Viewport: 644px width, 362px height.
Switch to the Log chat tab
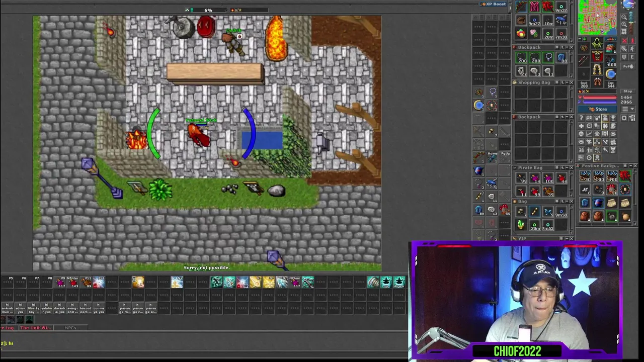(x=9, y=328)
